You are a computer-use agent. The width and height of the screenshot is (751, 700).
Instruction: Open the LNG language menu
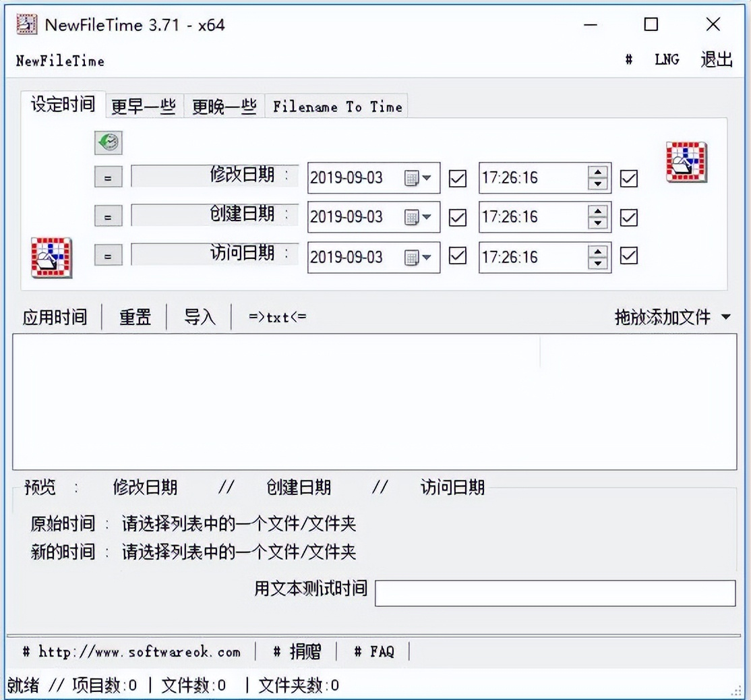(667, 59)
